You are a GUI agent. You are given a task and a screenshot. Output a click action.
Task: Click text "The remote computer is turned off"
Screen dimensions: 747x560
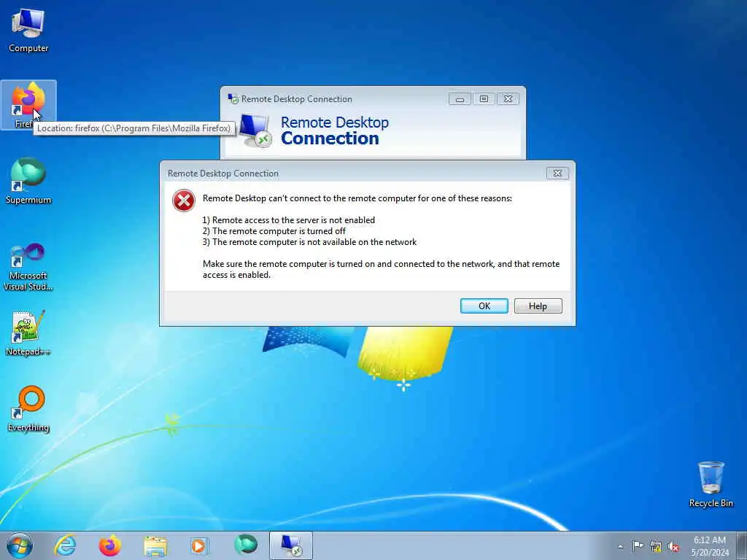[x=279, y=231]
